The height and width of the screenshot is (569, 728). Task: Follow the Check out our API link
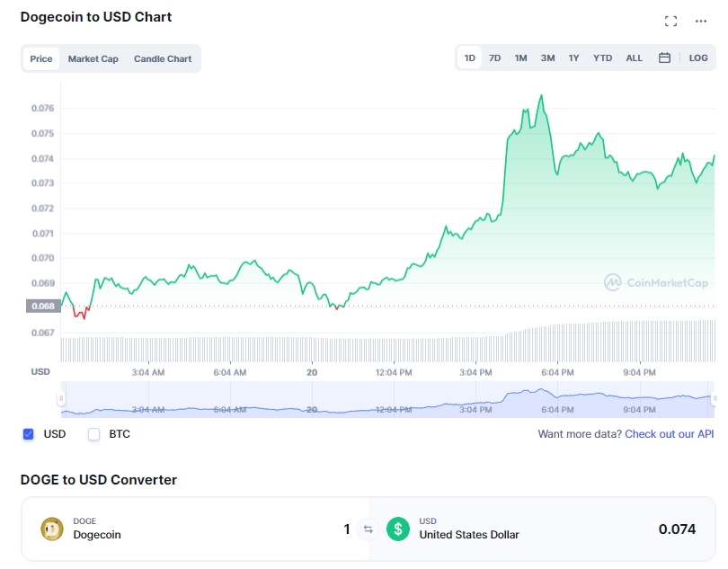(669, 434)
